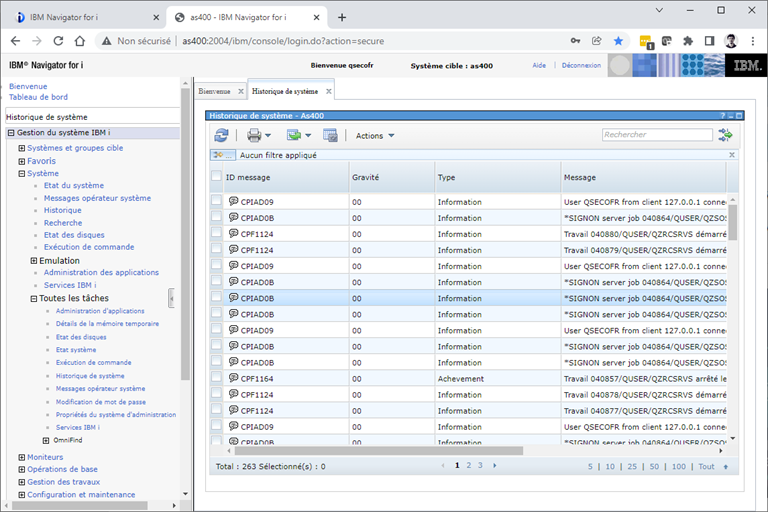Click the next page arrow
The width and height of the screenshot is (768, 512).
494,465
